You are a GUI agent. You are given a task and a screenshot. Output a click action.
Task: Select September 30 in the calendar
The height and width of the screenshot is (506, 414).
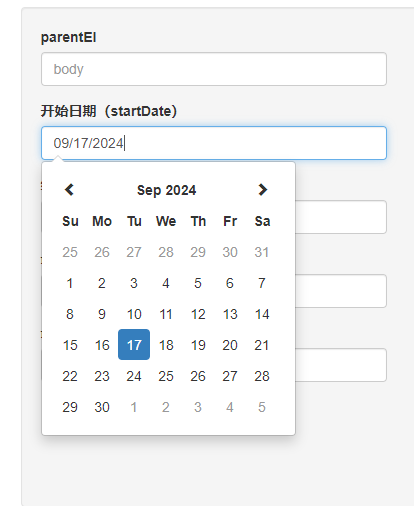102,407
